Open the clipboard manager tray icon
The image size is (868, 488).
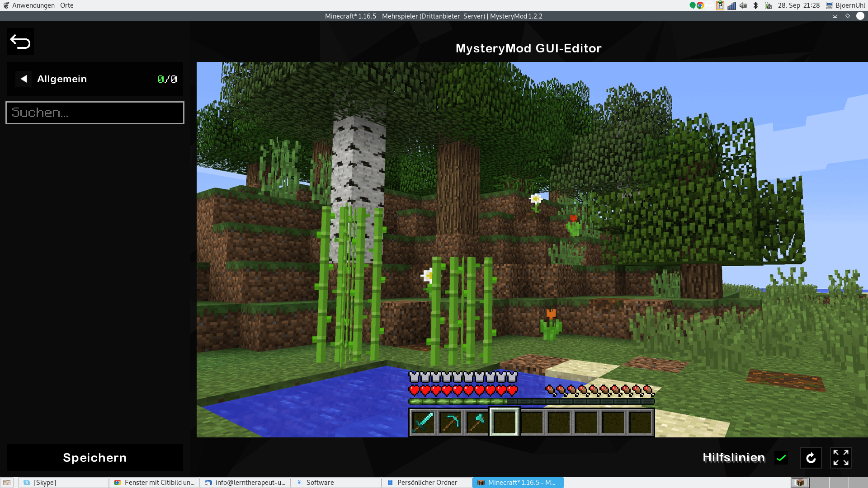[720, 5]
